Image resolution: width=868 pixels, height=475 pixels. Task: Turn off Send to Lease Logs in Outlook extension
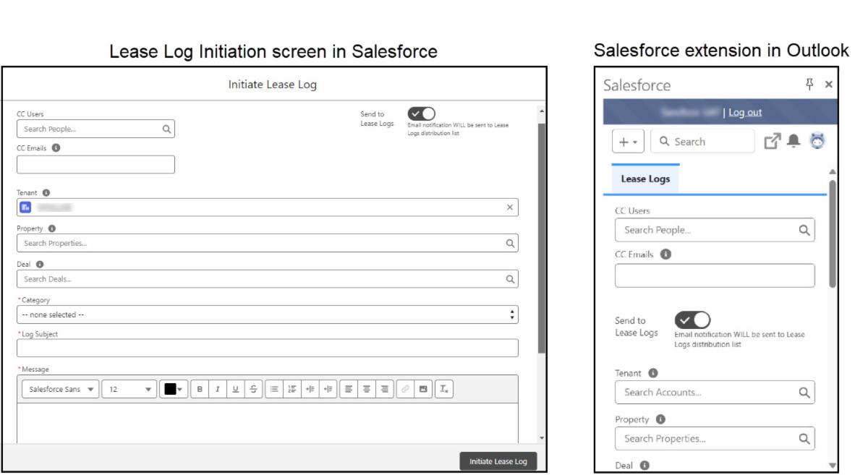coord(692,319)
